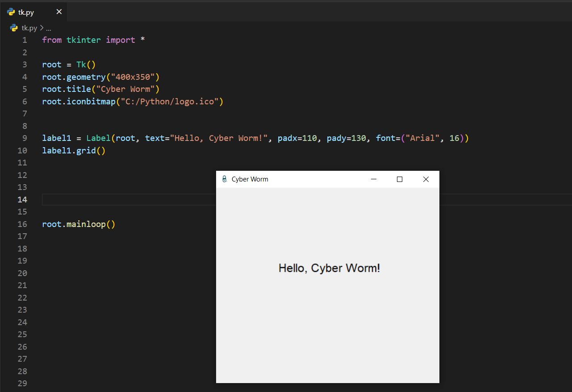Click the Cyber Worm window logo icon
This screenshot has width=572, height=392.
[224, 179]
